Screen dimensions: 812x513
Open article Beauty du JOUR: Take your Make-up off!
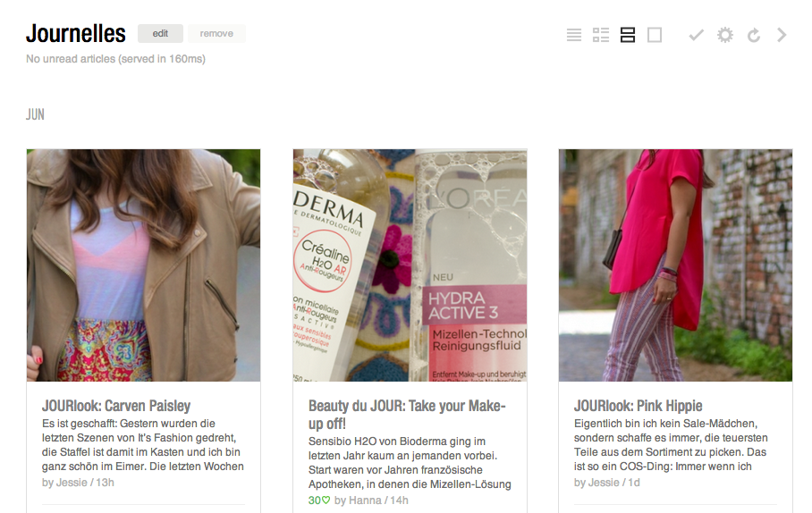[407, 415]
